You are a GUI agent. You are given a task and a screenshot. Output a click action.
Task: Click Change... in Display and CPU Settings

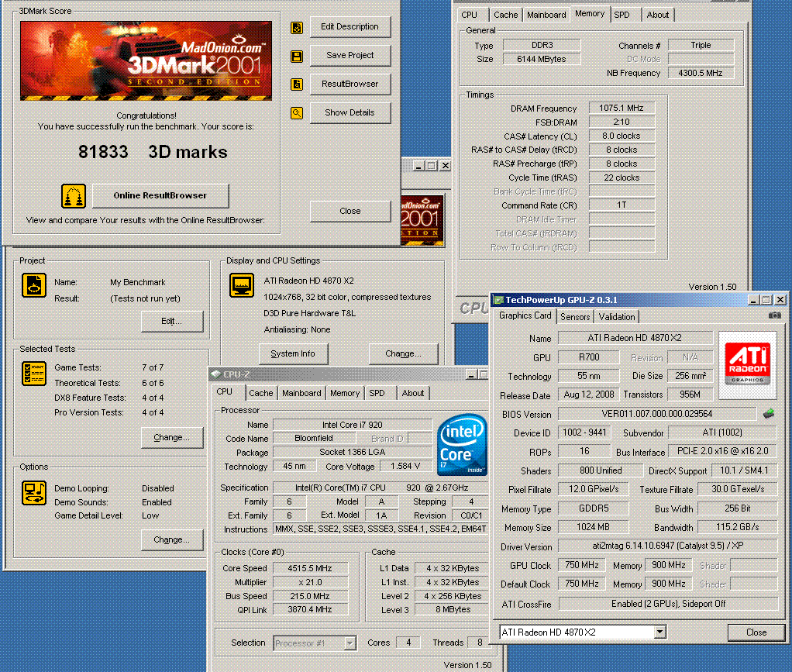click(403, 353)
